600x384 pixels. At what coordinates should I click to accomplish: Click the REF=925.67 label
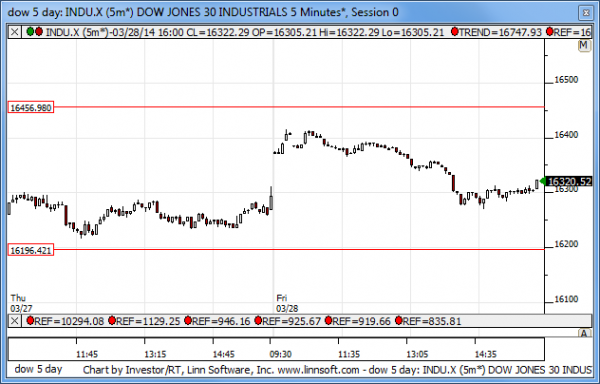click(x=291, y=321)
